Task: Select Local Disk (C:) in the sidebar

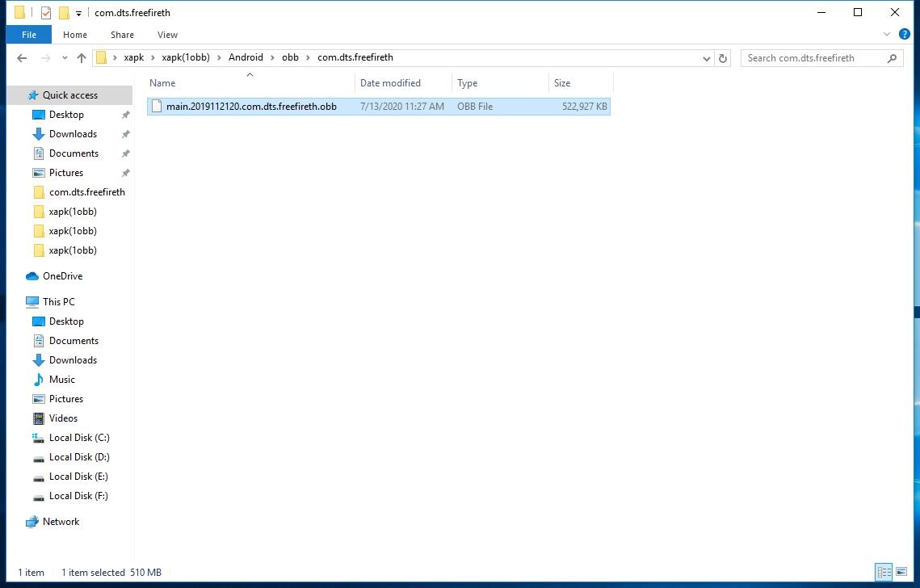Action: pyautogui.click(x=79, y=437)
